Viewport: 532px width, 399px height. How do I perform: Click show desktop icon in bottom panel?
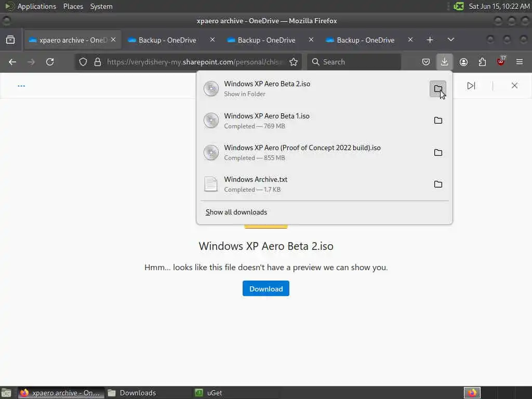(x=6, y=393)
